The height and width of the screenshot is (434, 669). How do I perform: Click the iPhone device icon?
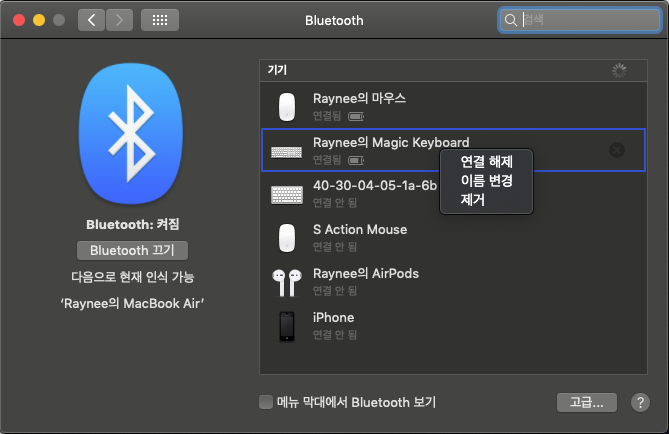click(x=287, y=326)
